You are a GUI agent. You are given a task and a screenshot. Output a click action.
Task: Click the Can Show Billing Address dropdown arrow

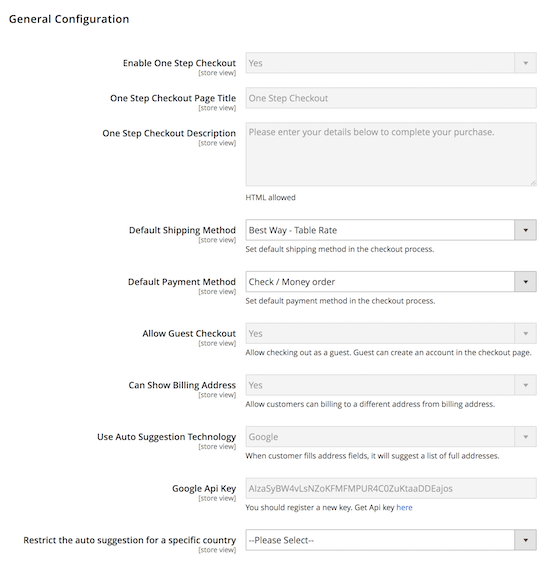[526, 385]
